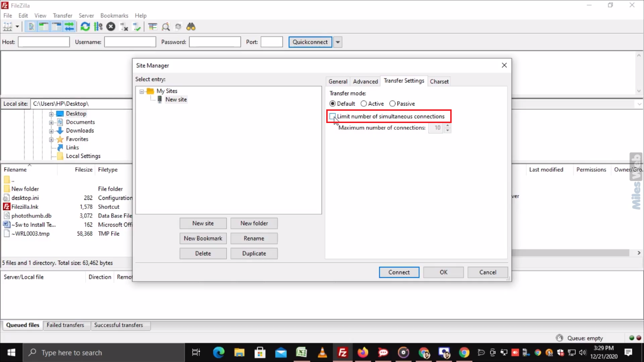
Task: Collapse the My Sites tree node
Action: tap(142, 91)
